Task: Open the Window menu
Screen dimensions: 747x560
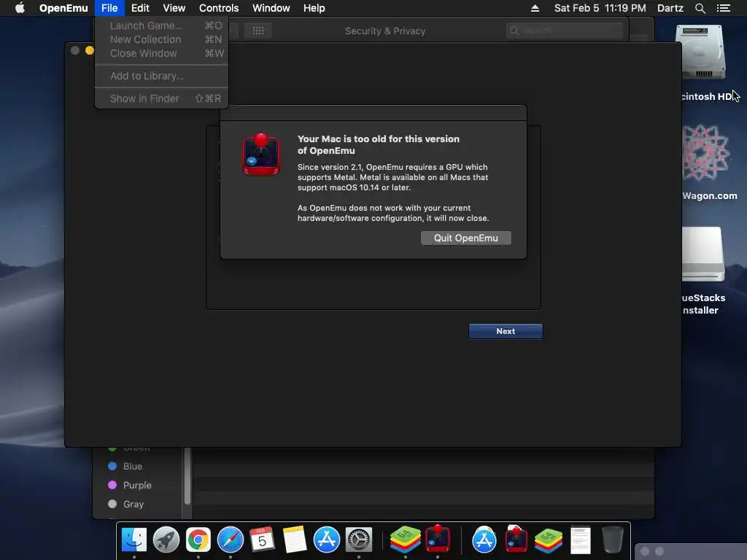Action: click(x=271, y=8)
